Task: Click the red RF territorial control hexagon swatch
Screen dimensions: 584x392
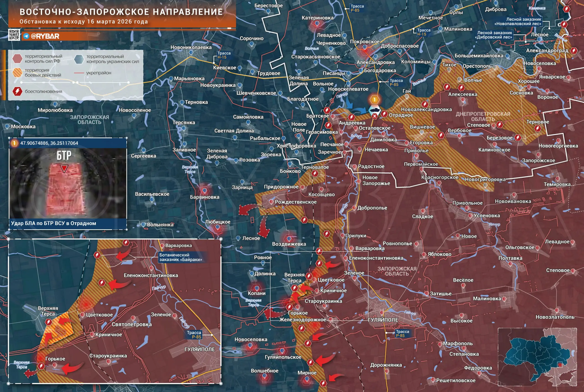Action: pyautogui.click(x=17, y=59)
